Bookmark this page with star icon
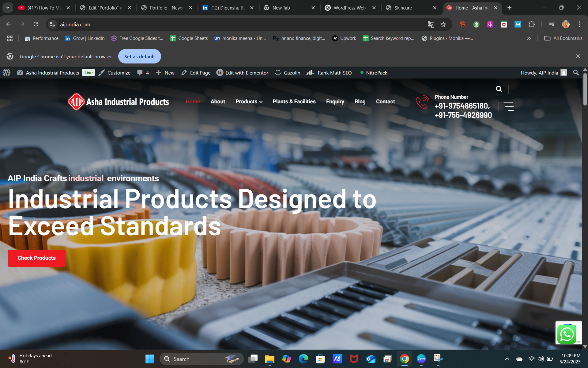588x368 pixels. [x=443, y=25]
